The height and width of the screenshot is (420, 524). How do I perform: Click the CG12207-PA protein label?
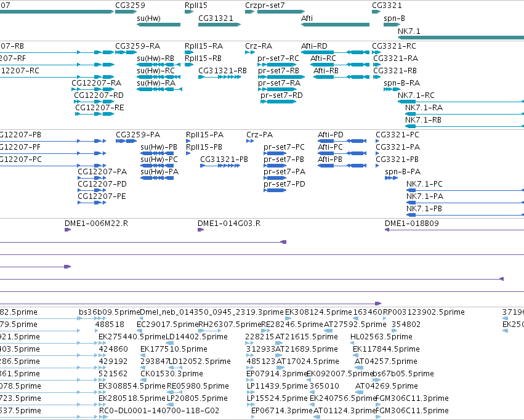[102, 172]
